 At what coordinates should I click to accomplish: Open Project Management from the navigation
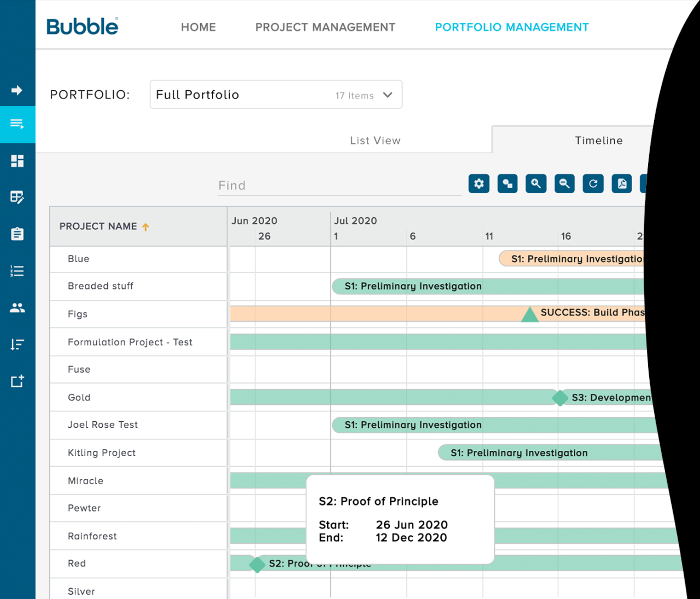coord(325,27)
